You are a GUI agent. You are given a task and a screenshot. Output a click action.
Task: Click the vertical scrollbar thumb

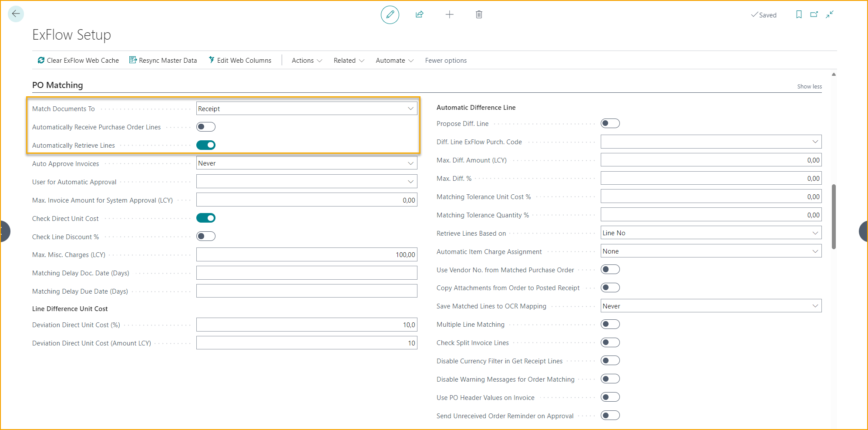point(834,217)
